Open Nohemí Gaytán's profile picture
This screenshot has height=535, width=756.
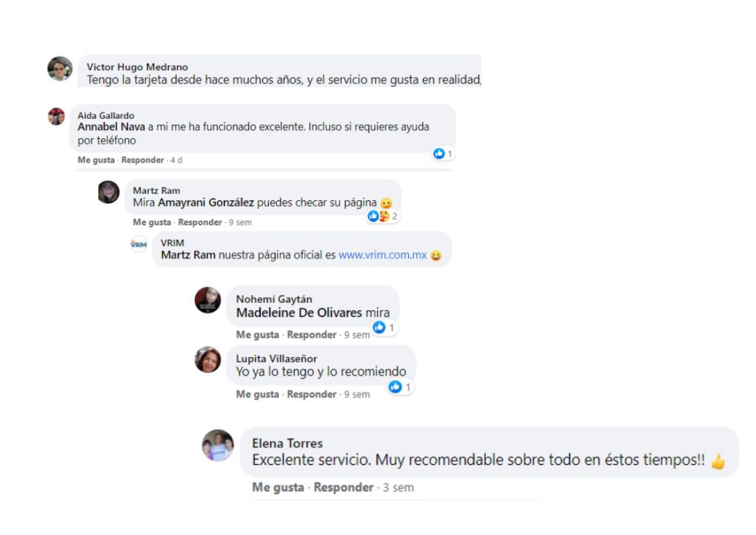coord(207,300)
